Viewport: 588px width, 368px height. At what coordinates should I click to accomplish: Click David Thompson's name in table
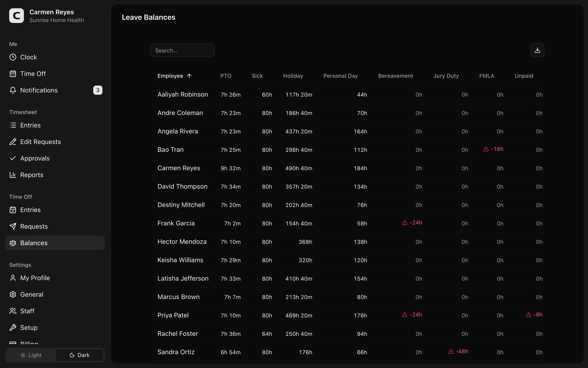point(183,186)
